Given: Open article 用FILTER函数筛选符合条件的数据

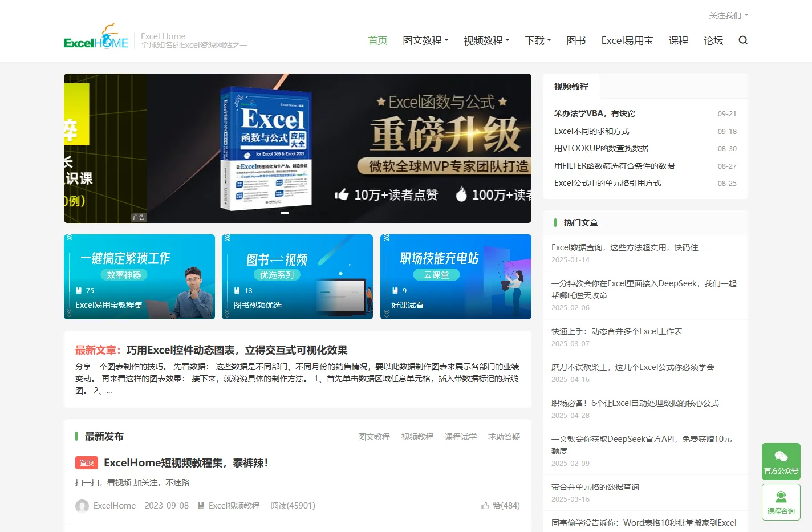Looking at the screenshot, I should pos(614,166).
